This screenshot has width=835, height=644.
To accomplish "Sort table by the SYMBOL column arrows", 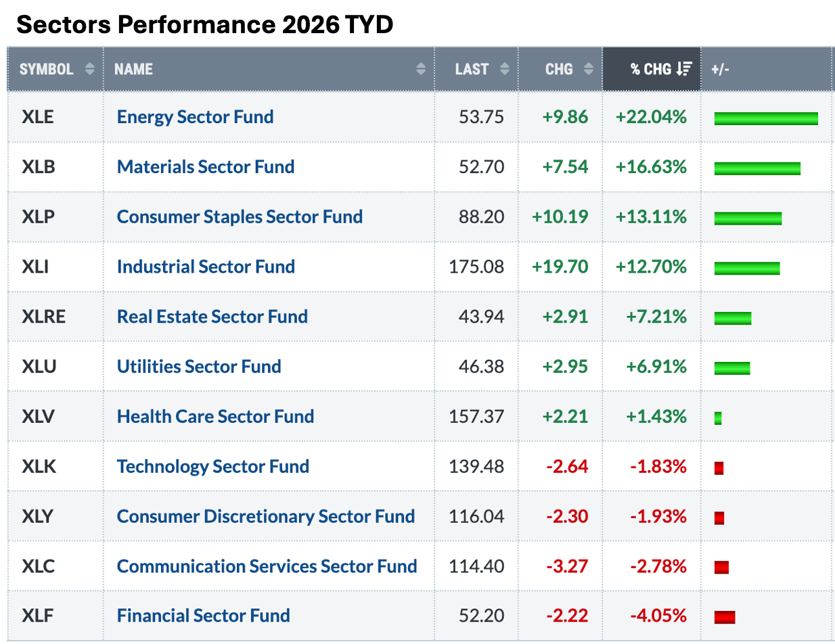I will (89, 69).
